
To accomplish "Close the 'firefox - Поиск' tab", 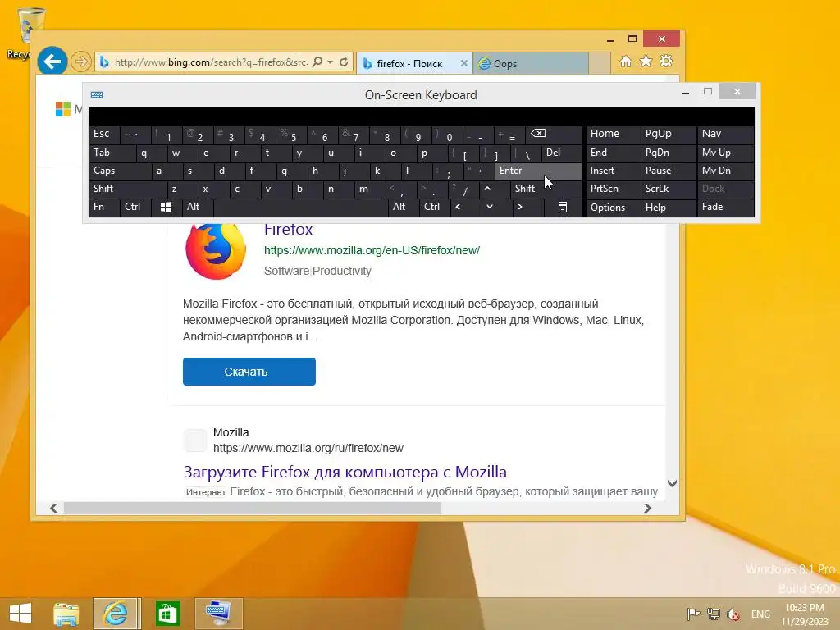I will tap(464, 63).
